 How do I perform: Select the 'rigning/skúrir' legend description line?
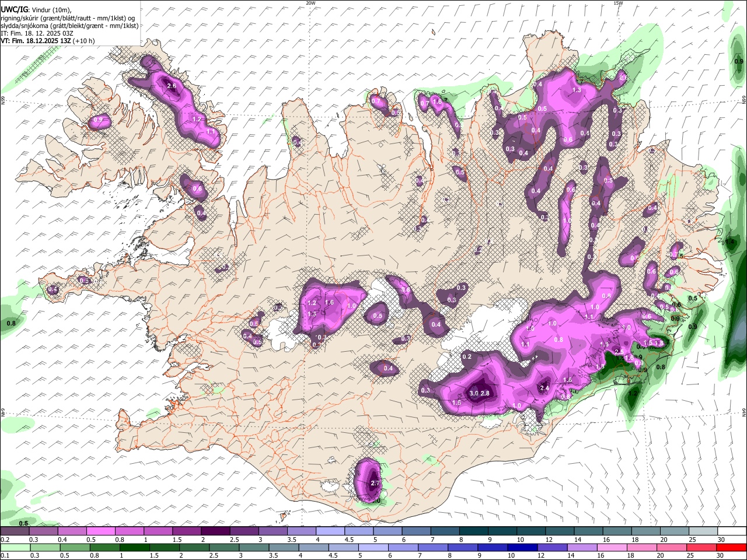[x=67, y=17]
